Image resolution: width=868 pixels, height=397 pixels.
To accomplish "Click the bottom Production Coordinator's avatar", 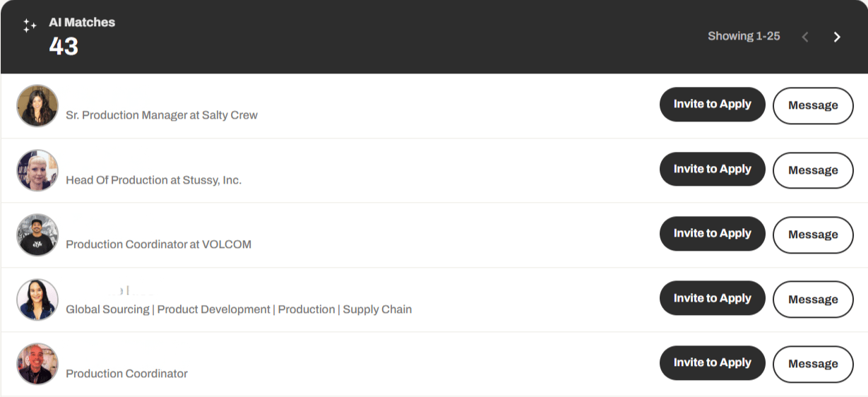I will coord(37,364).
